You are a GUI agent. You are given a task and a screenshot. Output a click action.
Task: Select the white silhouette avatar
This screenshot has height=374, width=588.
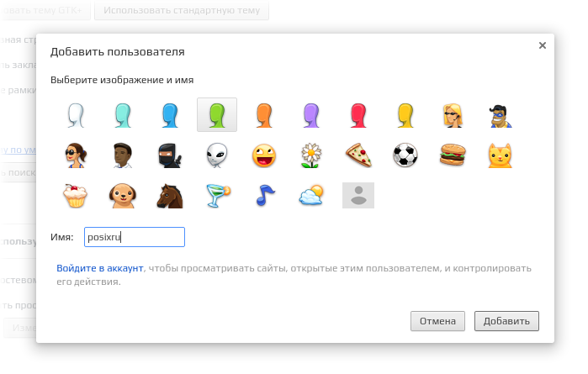pyautogui.click(x=76, y=115)
